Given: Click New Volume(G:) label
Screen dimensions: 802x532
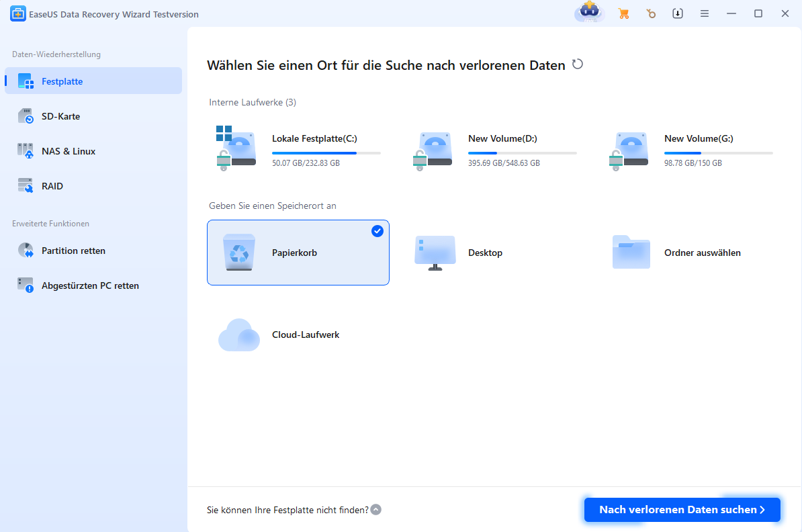Looking at the screenshot, I should click(x=699, y=138).
